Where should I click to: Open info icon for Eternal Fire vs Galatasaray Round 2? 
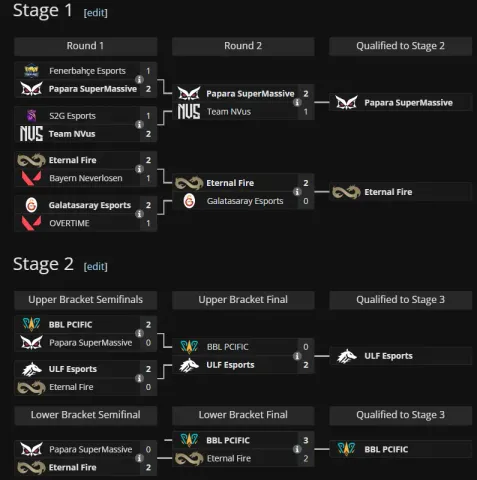pyautogui.click(x=297, y=192)
